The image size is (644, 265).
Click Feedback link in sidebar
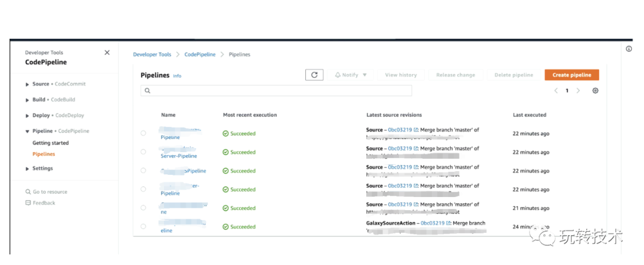[44, 203]
